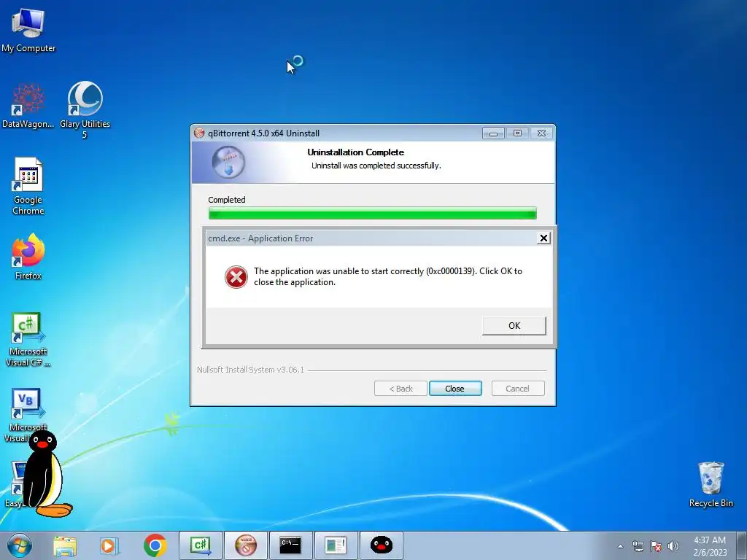Switch to Visual C# taskbar item

200,545
